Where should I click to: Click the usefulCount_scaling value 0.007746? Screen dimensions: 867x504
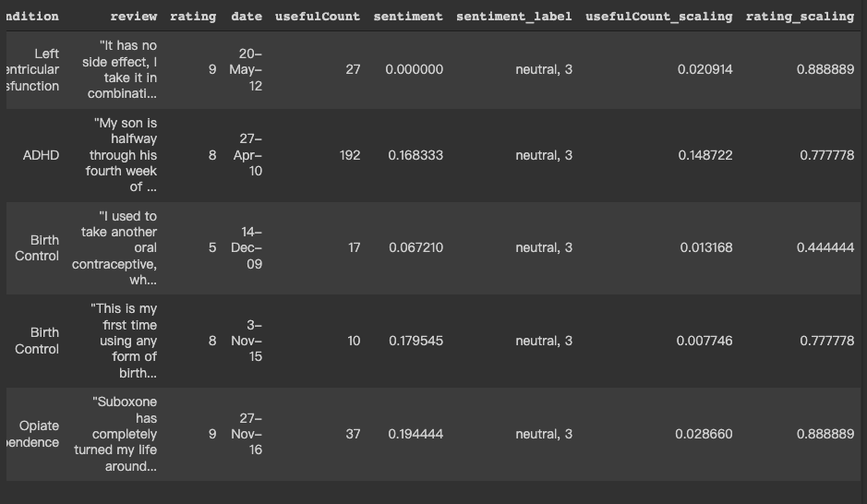(704, 341)
